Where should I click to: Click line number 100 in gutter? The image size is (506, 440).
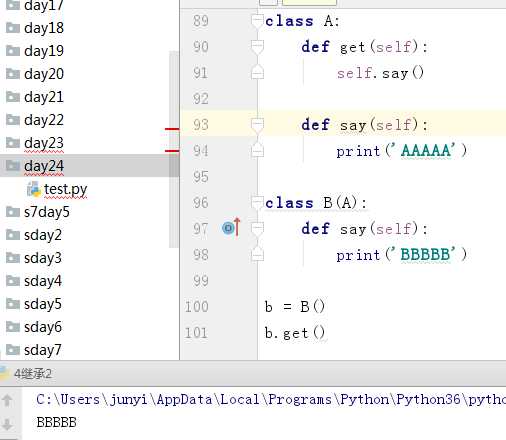[x=197, y=306]
